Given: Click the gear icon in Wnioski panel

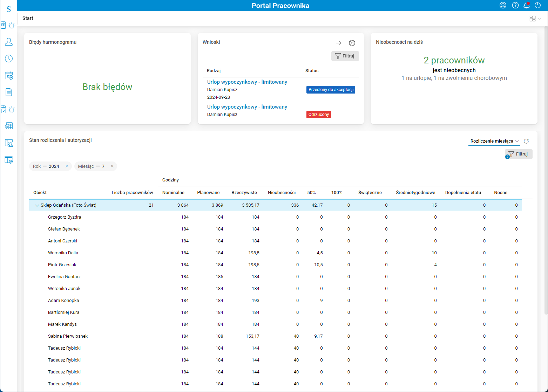Looking at the screenshot, I should (x=352, y=43).
